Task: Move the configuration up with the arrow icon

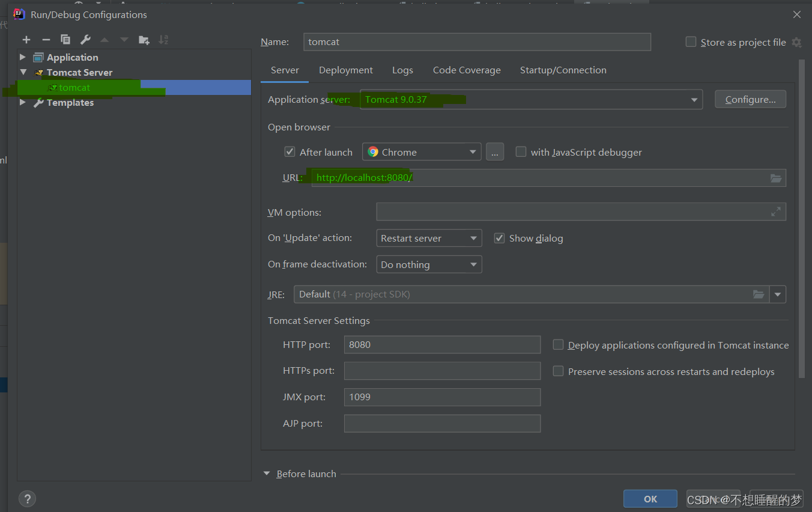Action: point(105,40)
